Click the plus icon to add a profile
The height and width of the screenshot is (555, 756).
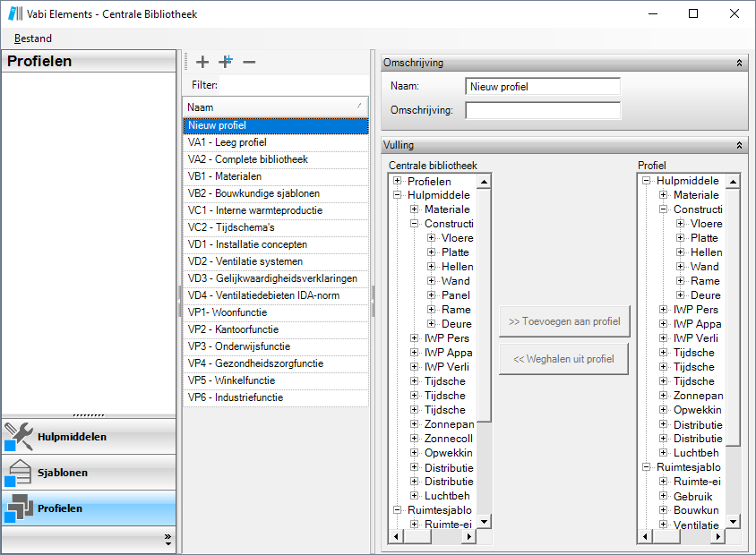(202, 62)
